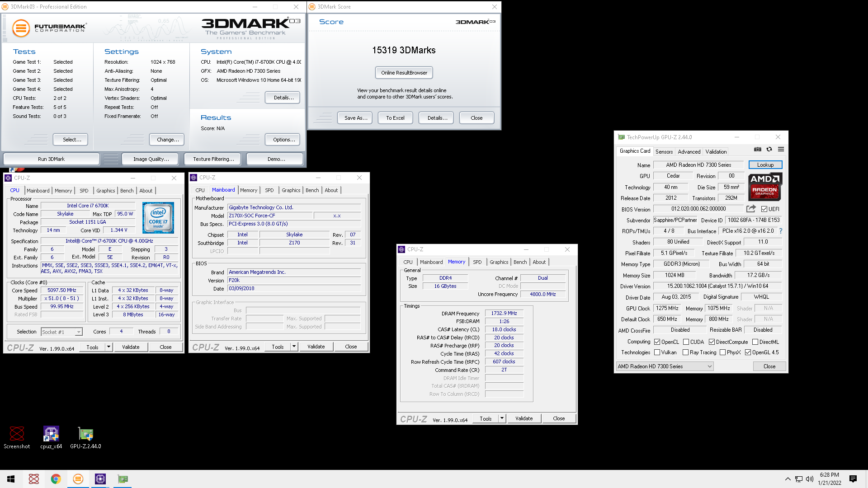The image size is (868, 488).
Task: Click Details button in the System section
Action: pos(283,98)
